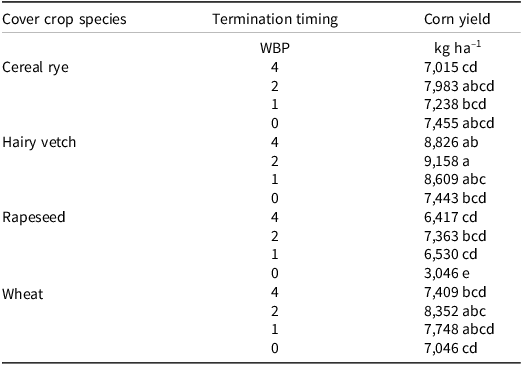The height and width of the screenshot is (365, 523).
Task: Click the 7,015 cd yield value
Action: 451,67
